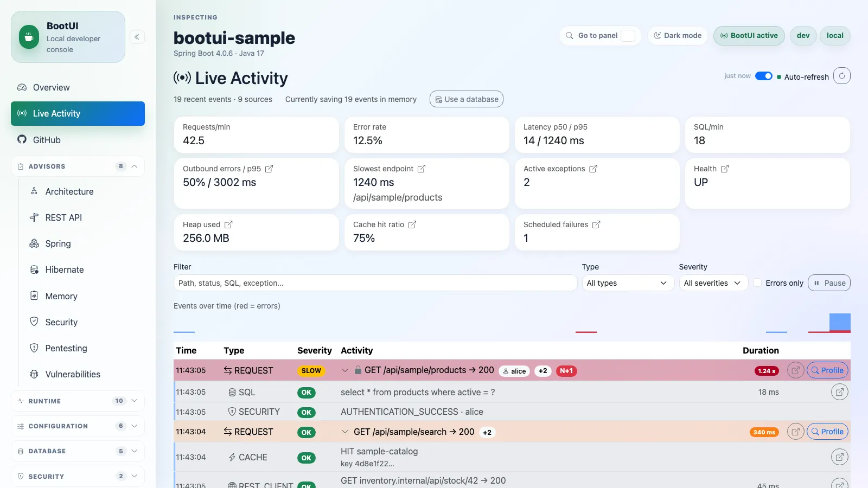Image resolution: width=868 pixels, height=488 pixels.
Task: Click the dev profile badge
Action: coord(803,36)
